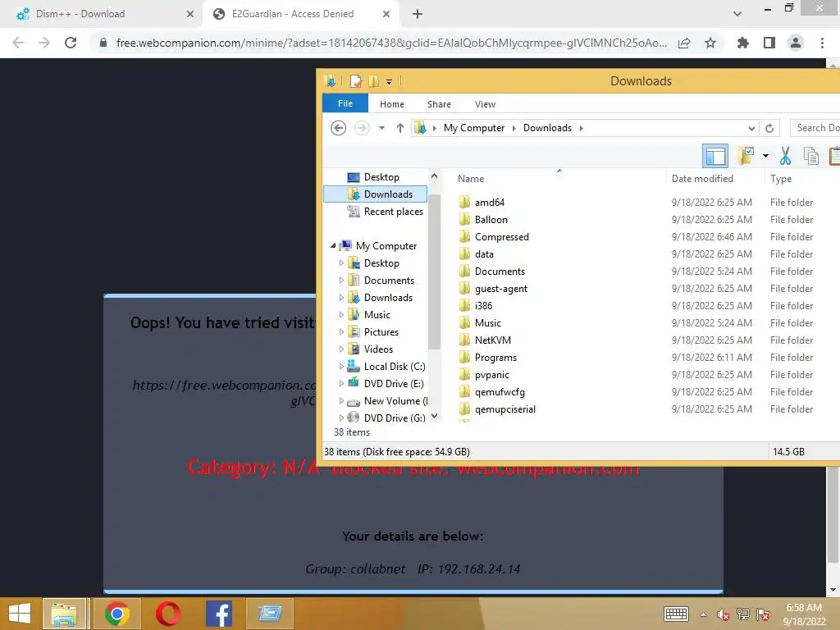Go up one folder level in Explorer
Image resolution: width=840 pixels, height=630 pixels.
[x=400, y=128]
